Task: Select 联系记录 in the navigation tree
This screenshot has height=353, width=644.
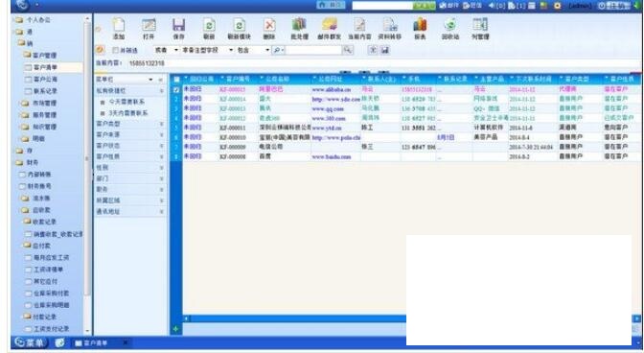Action: coord(45,91)
